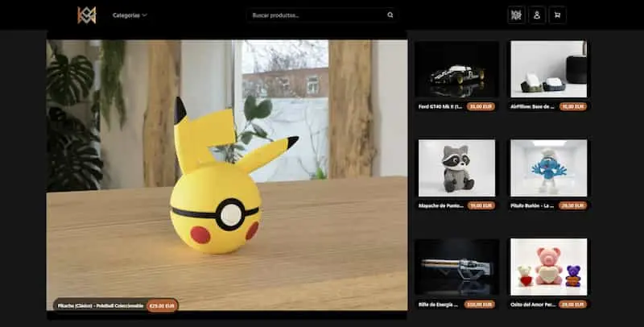Click the magnifier search icon

tap(390, 15)
